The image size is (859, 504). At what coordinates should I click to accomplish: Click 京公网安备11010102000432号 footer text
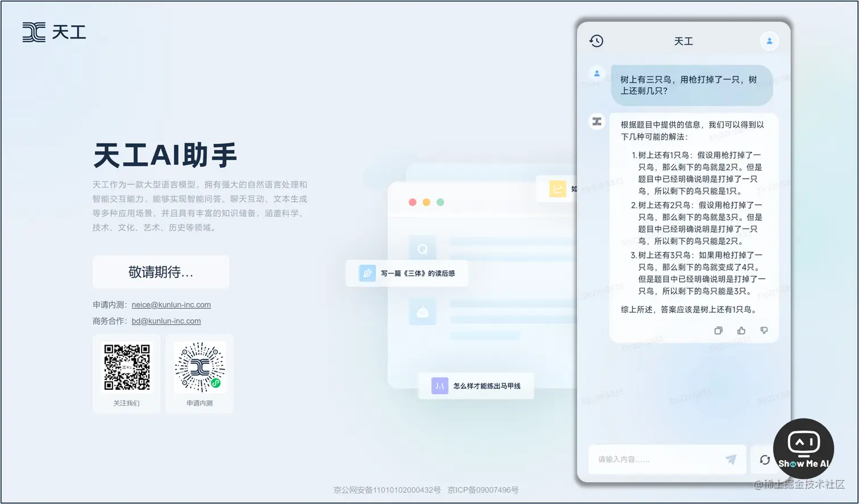click(387, 490)
